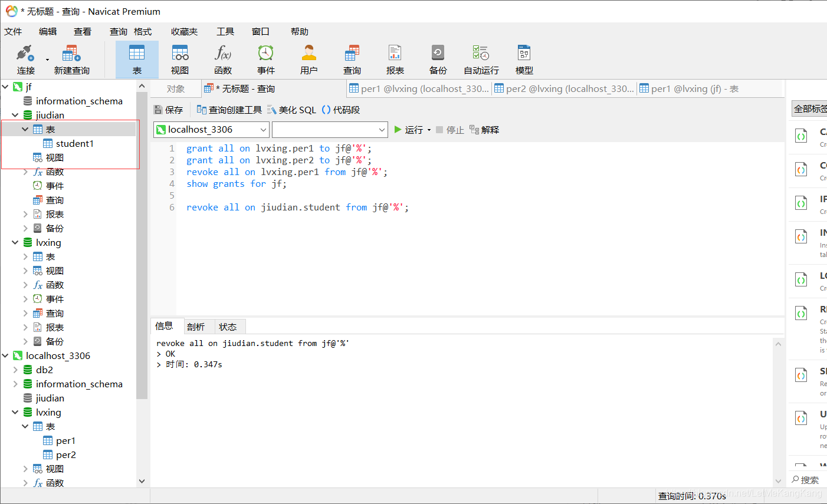The width and height of the screenshot is (827, 504).
Task: Select per2 table in tree
Action: tap(65, 454)
